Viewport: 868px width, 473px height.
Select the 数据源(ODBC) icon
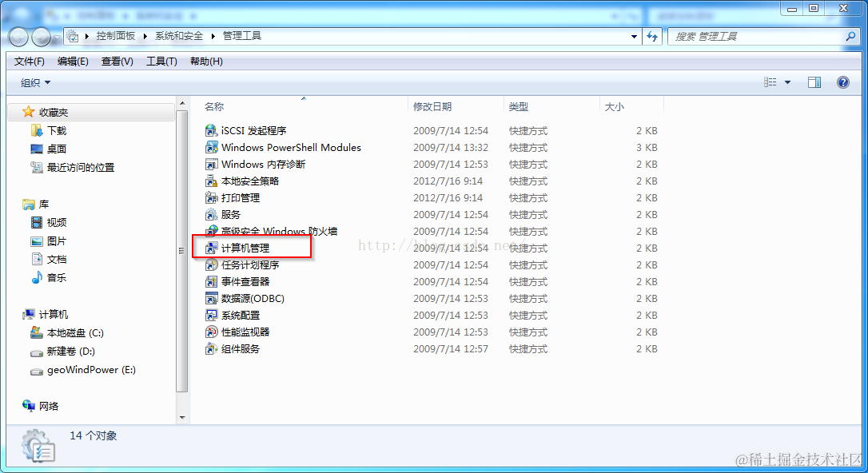pyautogui.click(x=211, y=298)
